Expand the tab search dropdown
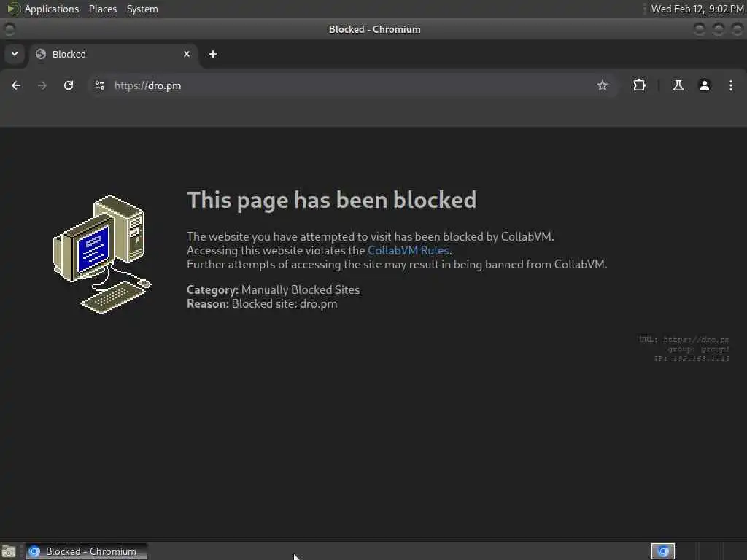747x560 pixels. [x=15, y=54]
